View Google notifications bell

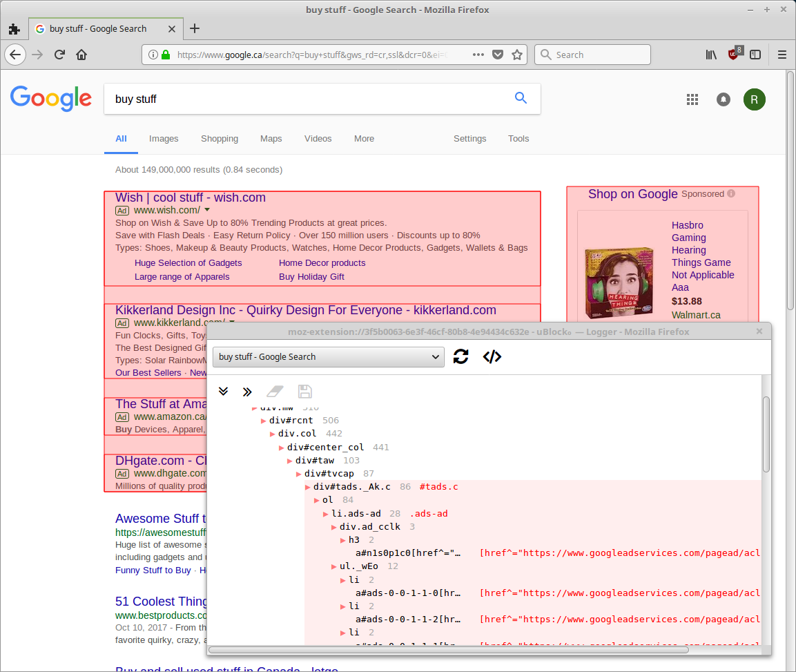click(724, 99)
